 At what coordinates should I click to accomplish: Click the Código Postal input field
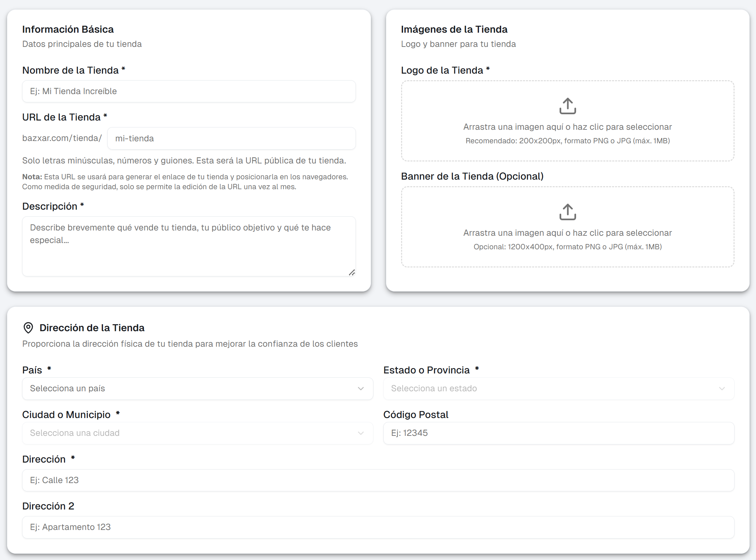coord(559,433)
